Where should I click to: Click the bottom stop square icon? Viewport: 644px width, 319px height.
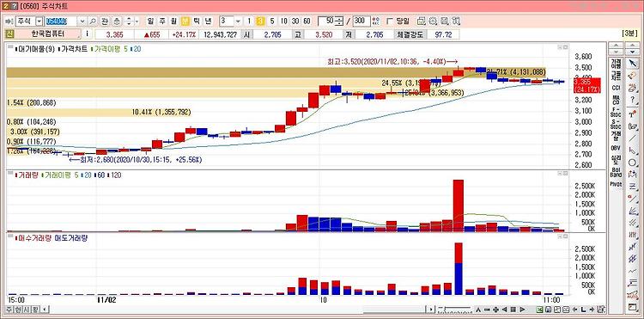[x=513, y=310]
